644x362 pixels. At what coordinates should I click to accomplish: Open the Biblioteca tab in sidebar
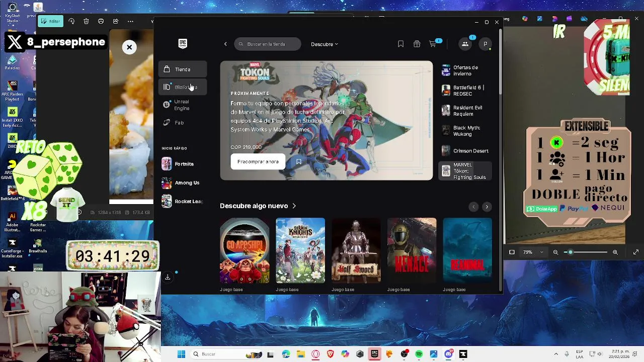pyautogui.click(x=183, y=87)
